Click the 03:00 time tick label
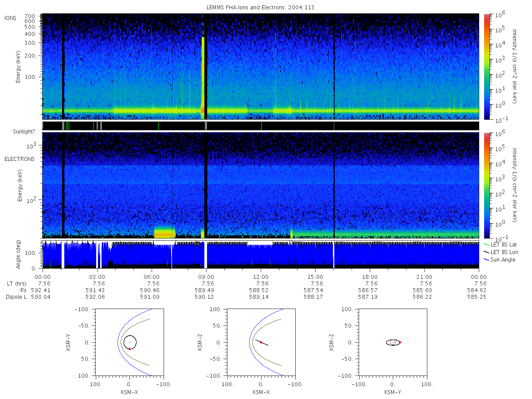Viewport: 532px width, 399px height. [x=97, y=277]
